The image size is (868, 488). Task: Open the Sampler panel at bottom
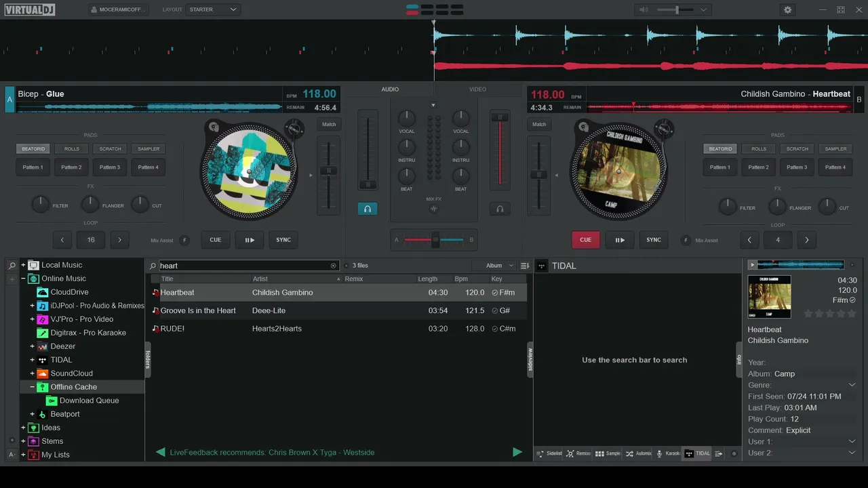[608, 453]
